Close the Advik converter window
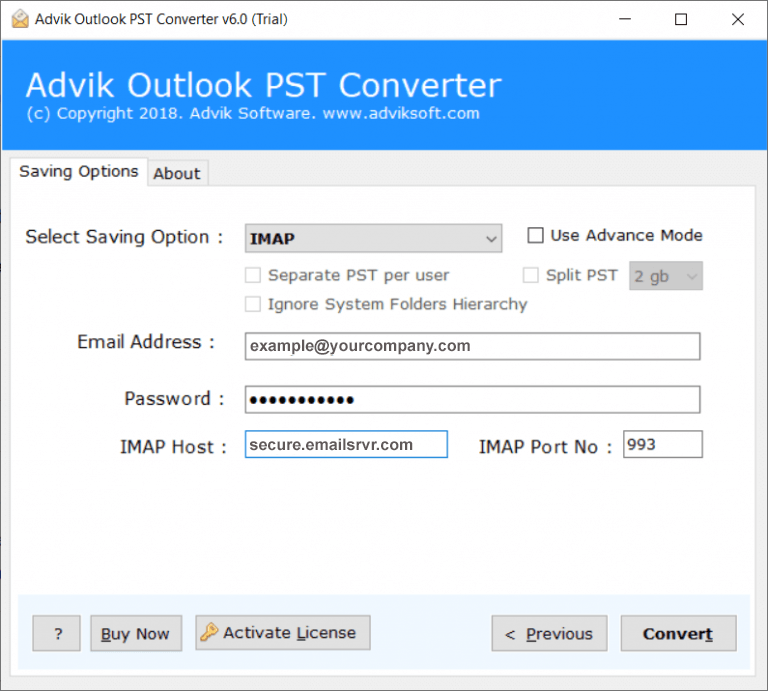Screen dimensions: 768x691 738,19
